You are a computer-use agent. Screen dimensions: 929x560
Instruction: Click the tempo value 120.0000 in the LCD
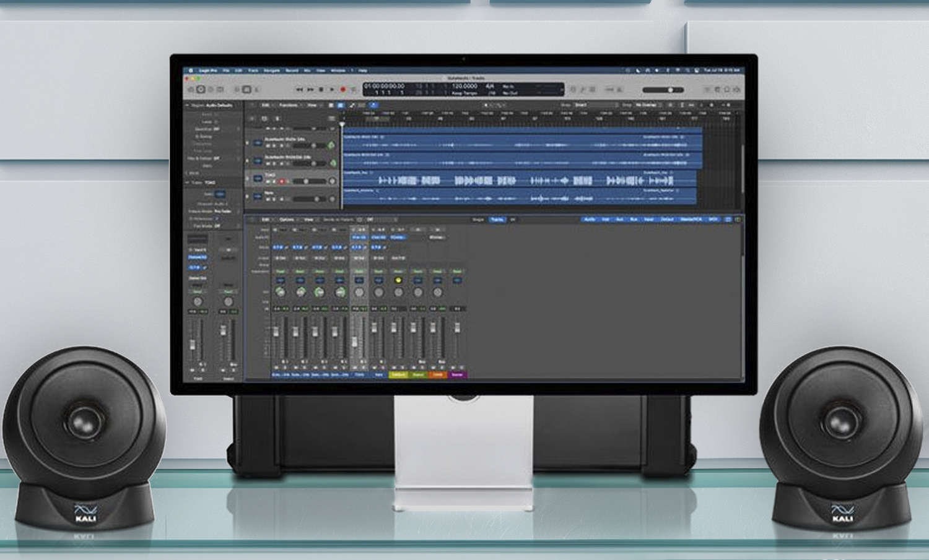tap(464, 86)
